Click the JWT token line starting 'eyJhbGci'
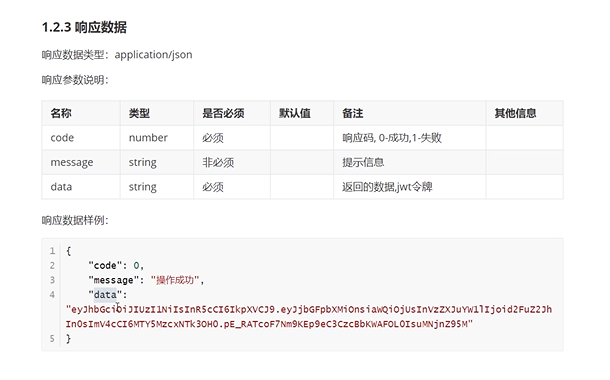This screenshot has height=380, width=610. click(309, 310)
